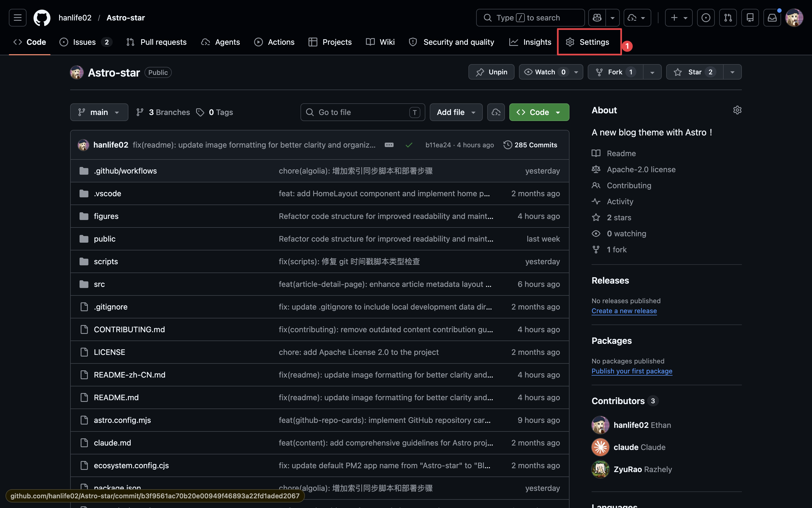Go to hanlife02 owner profile link
Image resolution: width=812 pixels, height=508 pixels.
(75, 17)
